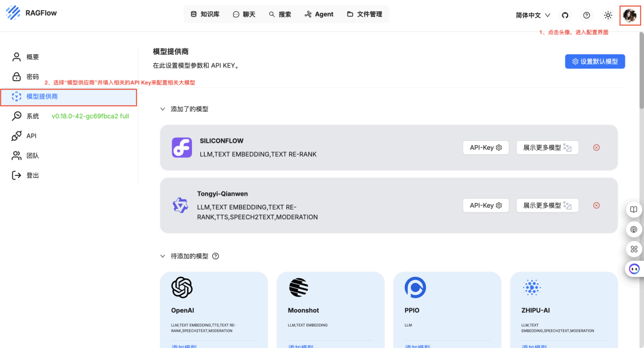The width and height of the screenshot is (644, 348).
Task: Open the 团队 sidebar item
Action: 69,155
